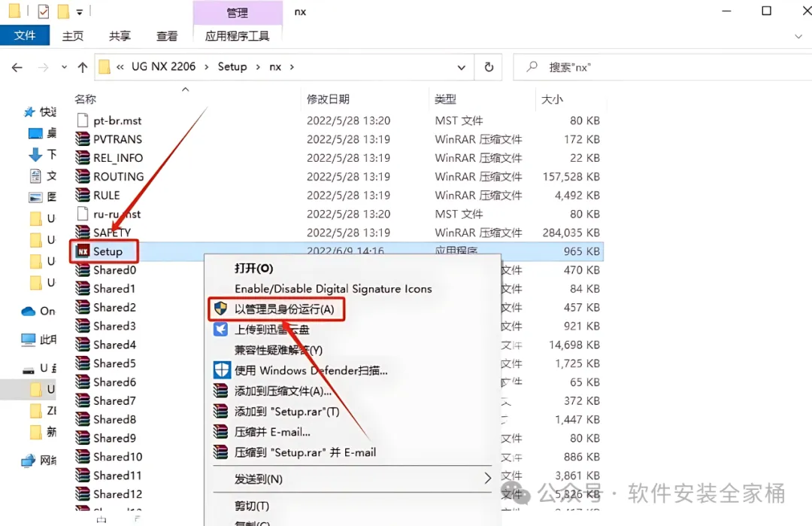The height and width of the screenshot is (526, 812).
Task: Sort by 大小 column header
Action: point(552,99)
